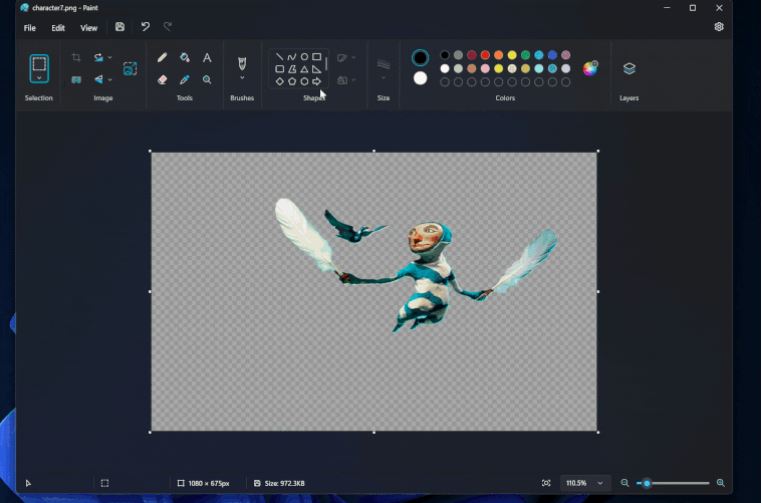This screenshot has height=503, width=762.
Task: Click the canvas bottom-right resize handle
Action: click(x=598, y=432)
